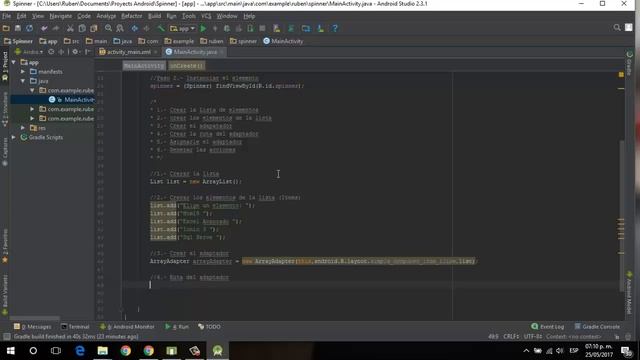Open the Android view dropdown in Project panel
The height and width of the screenshot is (360, 640).
point(29,52)
